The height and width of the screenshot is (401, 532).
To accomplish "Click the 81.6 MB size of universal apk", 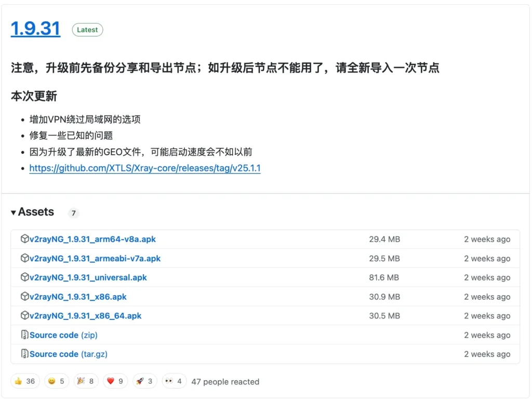I will (384, 277).
